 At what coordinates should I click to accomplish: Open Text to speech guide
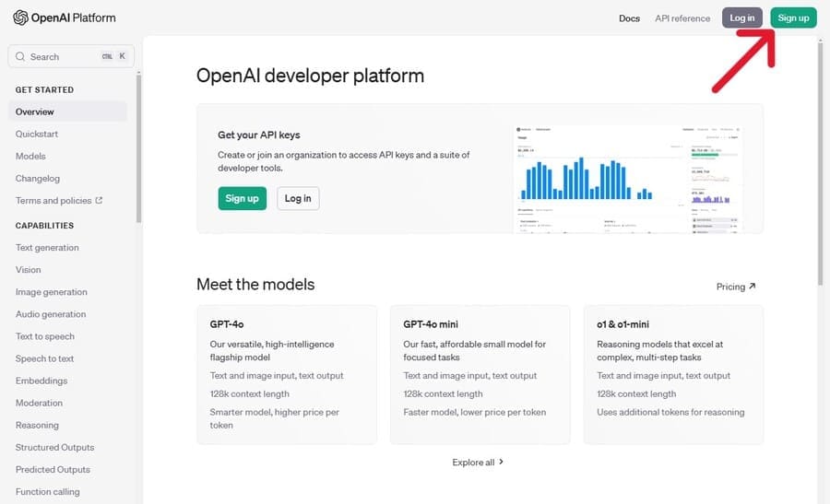click(x=45, y=336)
